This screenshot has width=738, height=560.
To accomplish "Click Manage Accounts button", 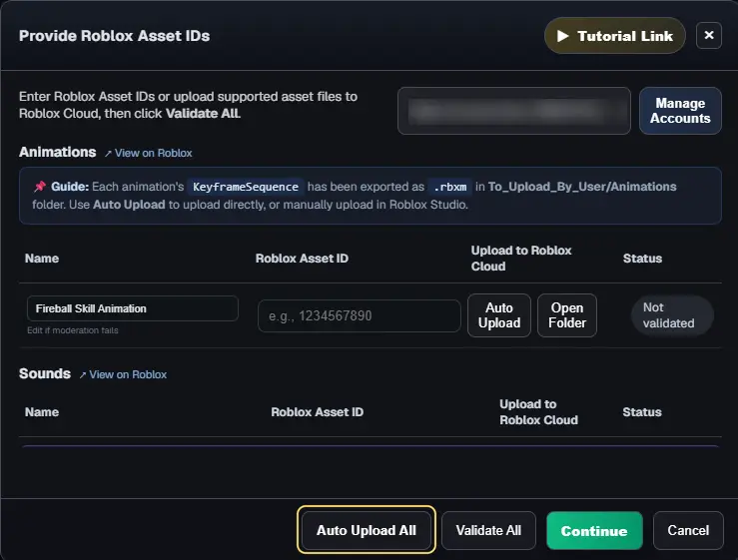I will click(680, 111).
